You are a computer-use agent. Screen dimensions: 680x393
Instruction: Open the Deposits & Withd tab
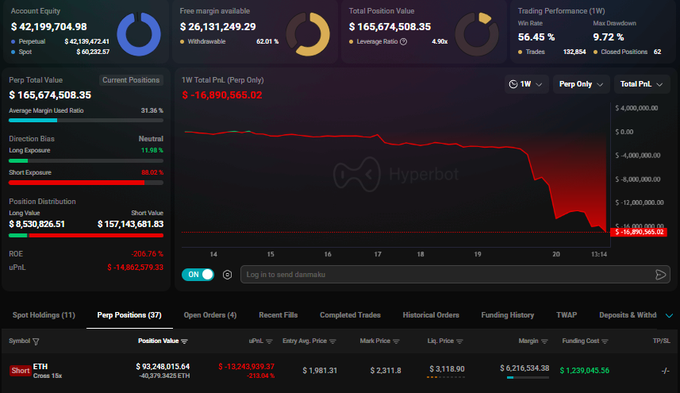[628, 315]
